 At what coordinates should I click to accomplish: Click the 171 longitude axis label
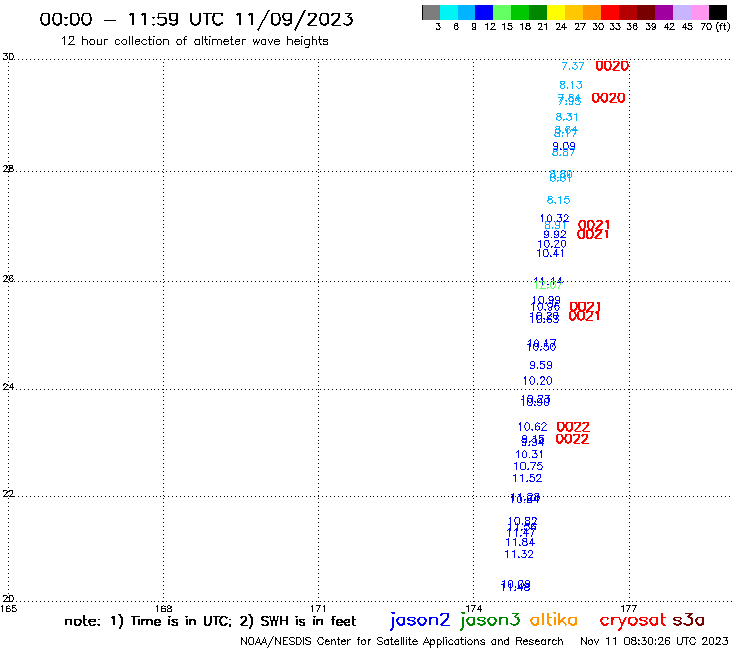318,609
